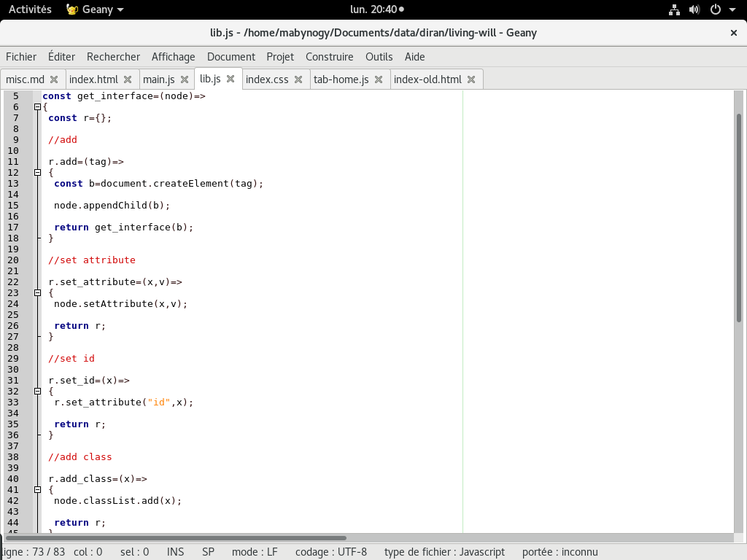Click the '//add class' comment line
The image size is (747, 560).
pyautogui.click(x=80, y=457)
